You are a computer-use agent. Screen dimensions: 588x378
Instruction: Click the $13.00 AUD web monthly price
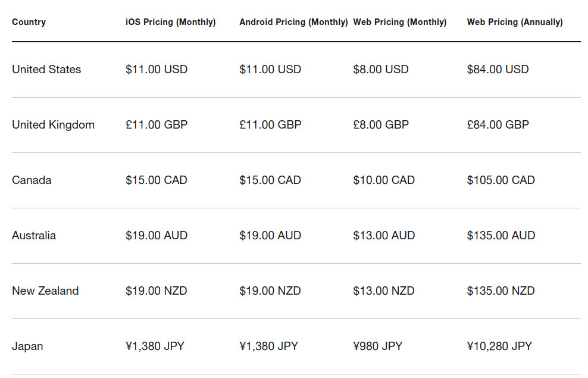[x=384, y=236]
